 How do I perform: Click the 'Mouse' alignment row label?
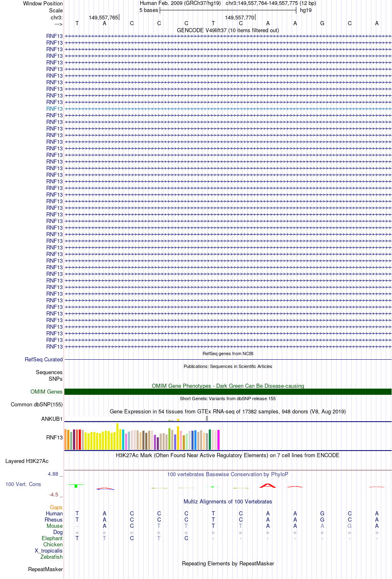54,526
